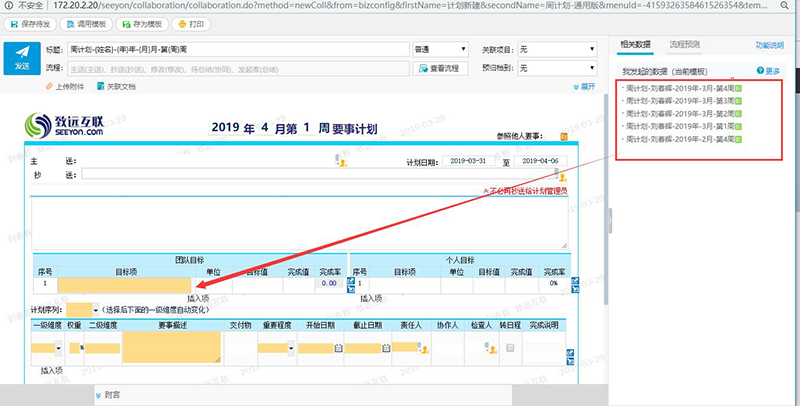Click the 发送 send button
Screen dimensions: 800x406
click(x=22, y=57)
